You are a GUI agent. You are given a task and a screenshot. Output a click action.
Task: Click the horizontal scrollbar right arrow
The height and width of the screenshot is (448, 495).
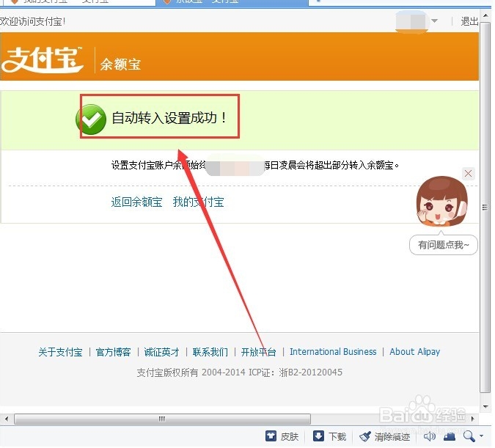[472, 419]
